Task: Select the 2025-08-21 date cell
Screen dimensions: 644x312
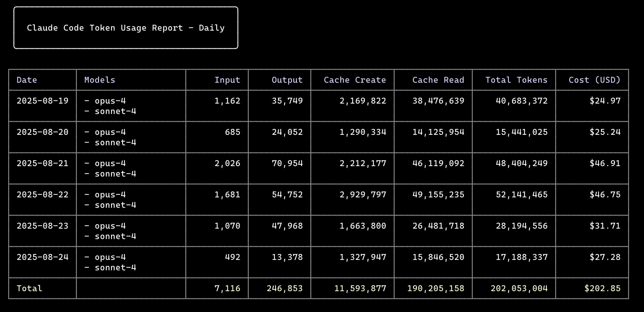Action: tap(43, 163)
